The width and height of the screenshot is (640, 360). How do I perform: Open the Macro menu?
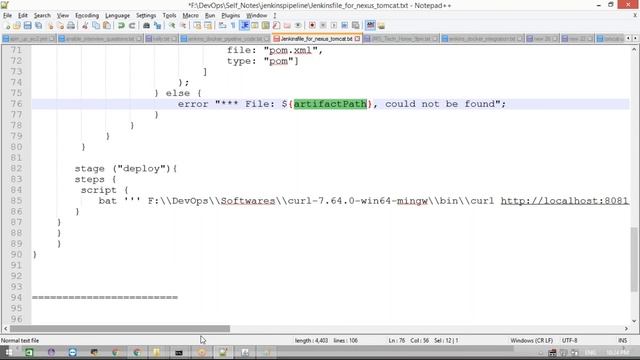pyautogui.click(x=191, y=16)
